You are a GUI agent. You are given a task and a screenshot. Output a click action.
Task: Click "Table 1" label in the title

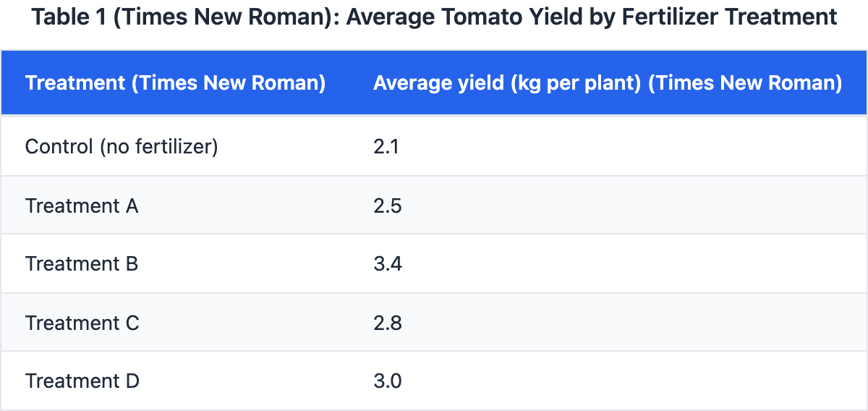coord(68,17)
